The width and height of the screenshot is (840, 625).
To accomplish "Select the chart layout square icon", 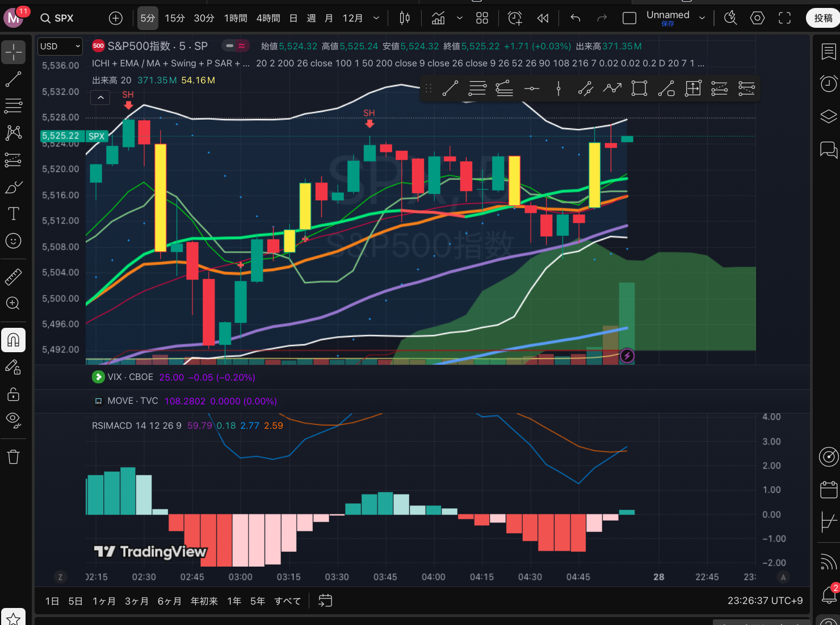I will [629, 18].
